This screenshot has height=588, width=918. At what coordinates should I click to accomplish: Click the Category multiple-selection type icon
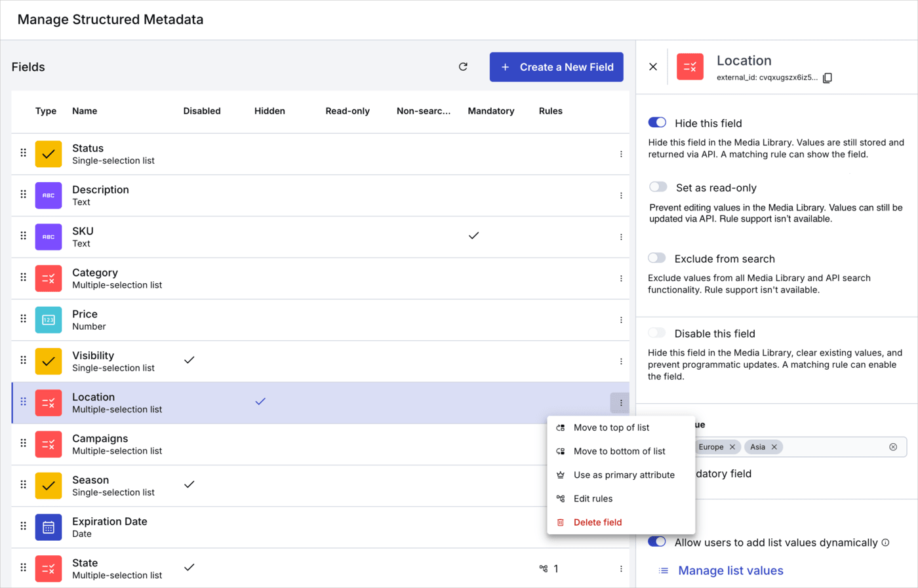(x=49, y=279)
